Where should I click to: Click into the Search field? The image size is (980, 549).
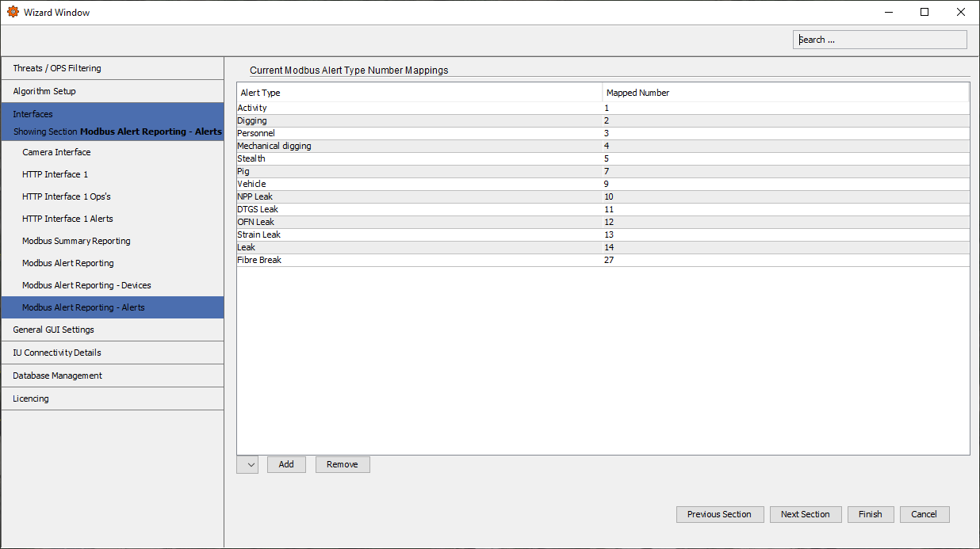tap(879, 39)
